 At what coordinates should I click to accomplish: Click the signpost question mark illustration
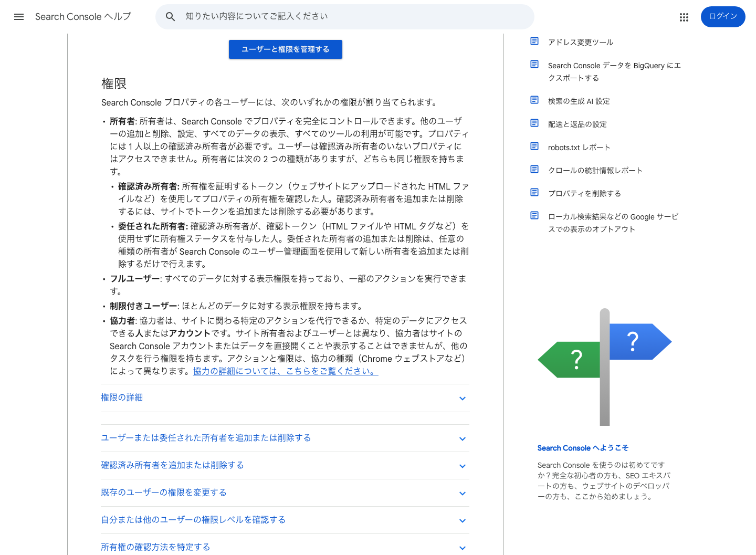pos(605,366)
